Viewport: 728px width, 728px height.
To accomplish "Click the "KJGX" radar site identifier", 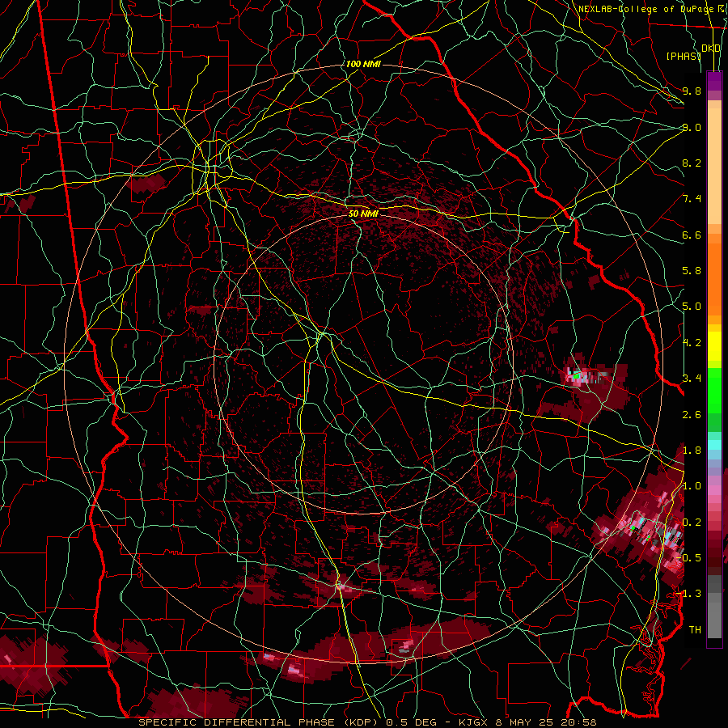I will (472, 722).
